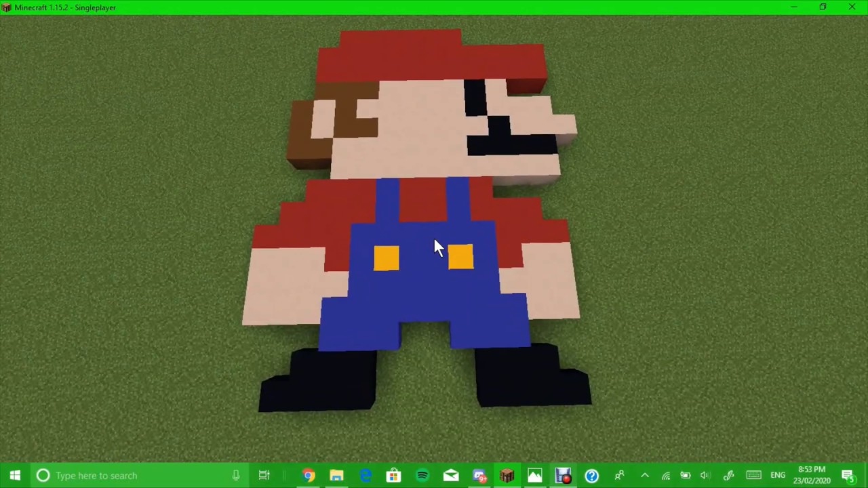Click the left yellow overalls button block
868x488 pixels.
[387, 258]
